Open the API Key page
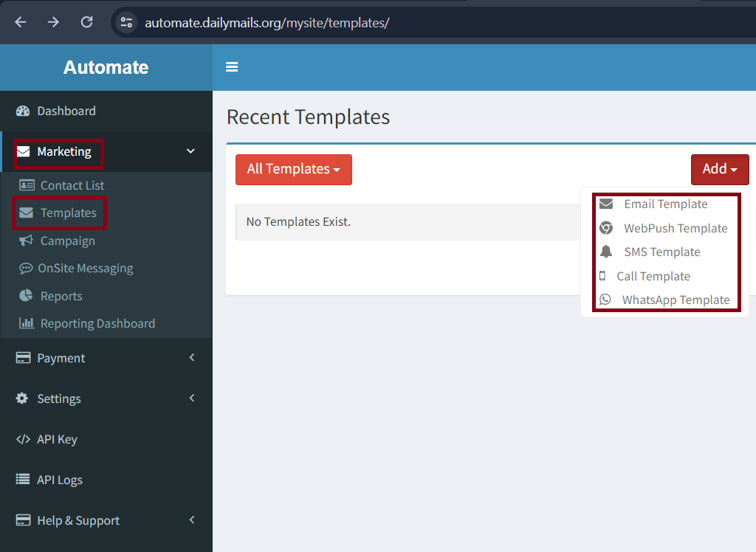Image resolution: width=756 pixels, height=552 pixels. (x=57, y=439)
